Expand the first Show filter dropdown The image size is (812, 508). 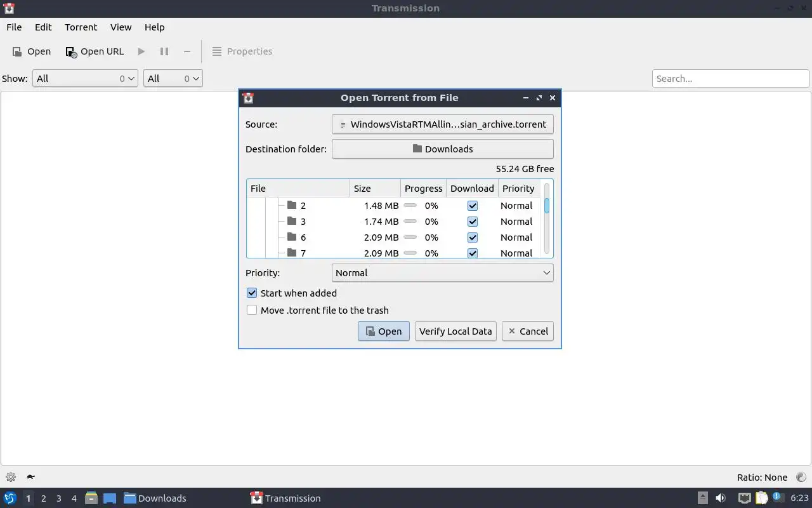[x=85, y=79]
